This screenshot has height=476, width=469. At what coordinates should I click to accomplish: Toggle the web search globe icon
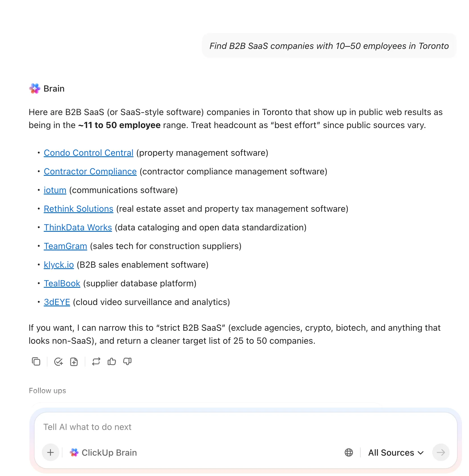click(x=349, y=453)
